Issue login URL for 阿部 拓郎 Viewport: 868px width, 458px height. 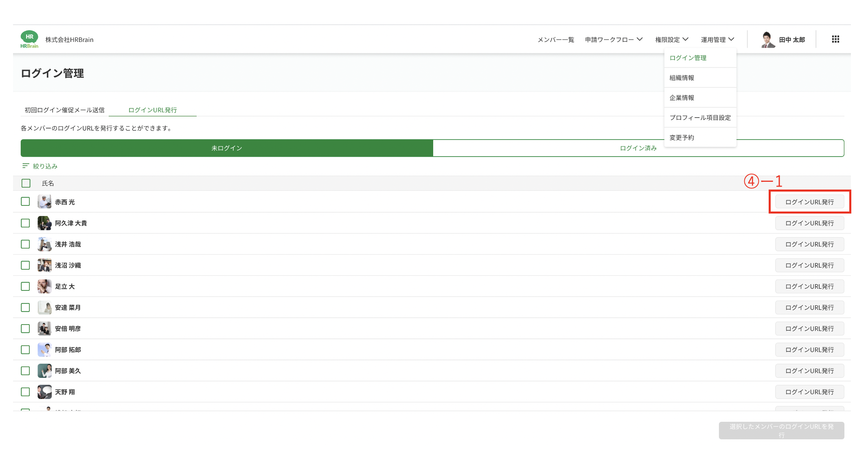[809, 349]
